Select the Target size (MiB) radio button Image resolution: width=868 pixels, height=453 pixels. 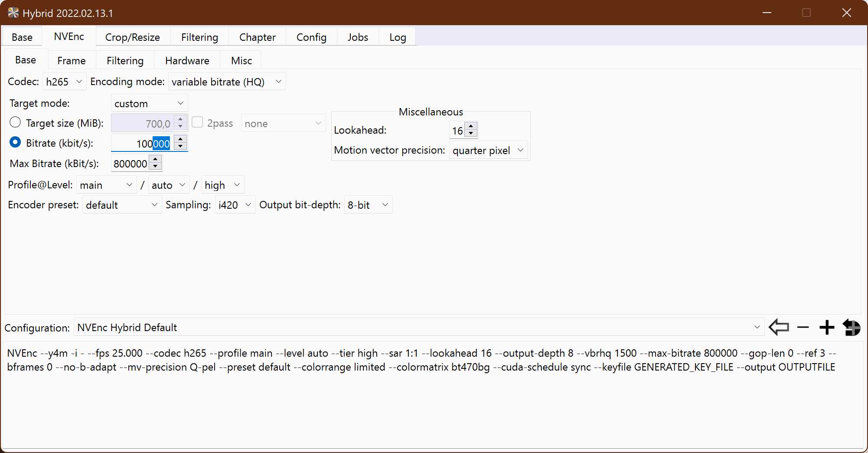pyautogui.click(x=15, y=123)
